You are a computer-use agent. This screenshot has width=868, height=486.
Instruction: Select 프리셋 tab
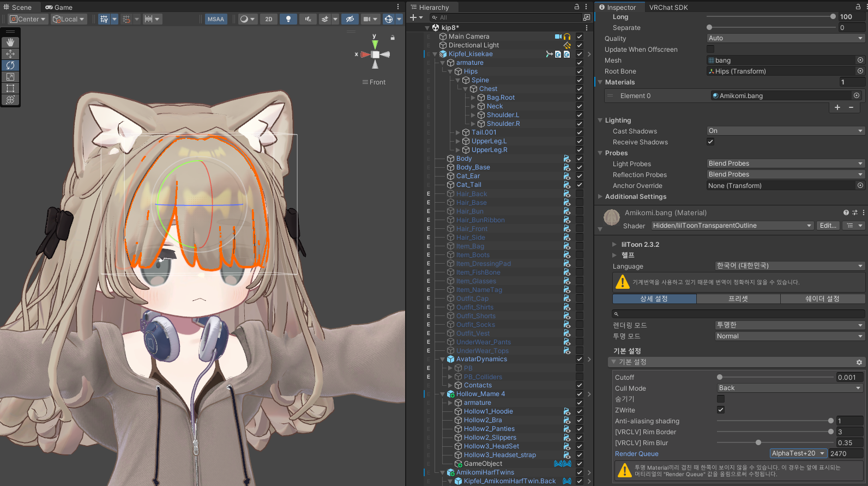click(738, 299)
